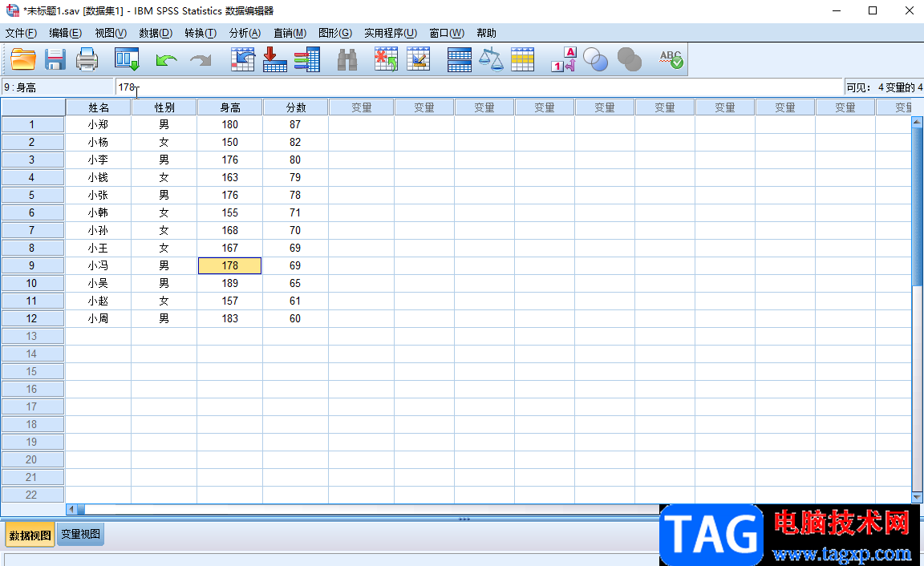Open the 分析(A) menu
The width and height of the screenshot is (924, 566).
[x=245, y=33]
